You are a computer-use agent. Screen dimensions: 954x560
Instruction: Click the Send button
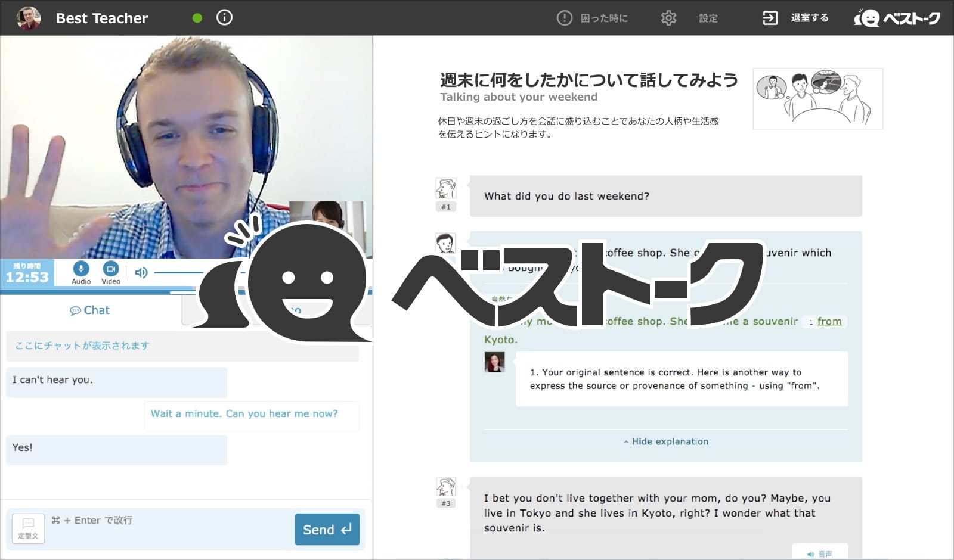click(x=327, y=529)
